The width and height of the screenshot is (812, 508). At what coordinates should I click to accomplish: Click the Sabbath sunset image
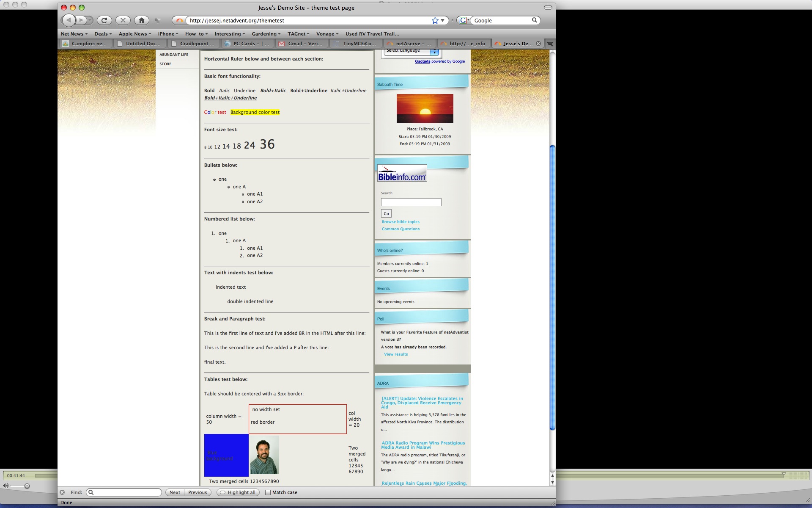point(425,108)
